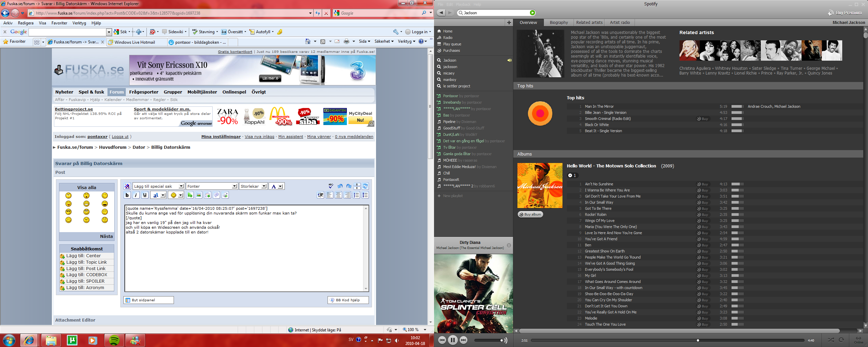Click Buy next to Smooth Criminal
868x347 pixels.
point(702,119)
